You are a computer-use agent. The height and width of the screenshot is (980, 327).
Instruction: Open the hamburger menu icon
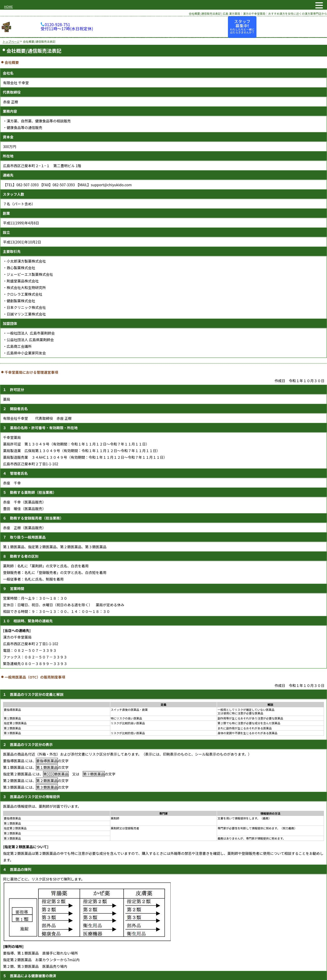point(319,5)
